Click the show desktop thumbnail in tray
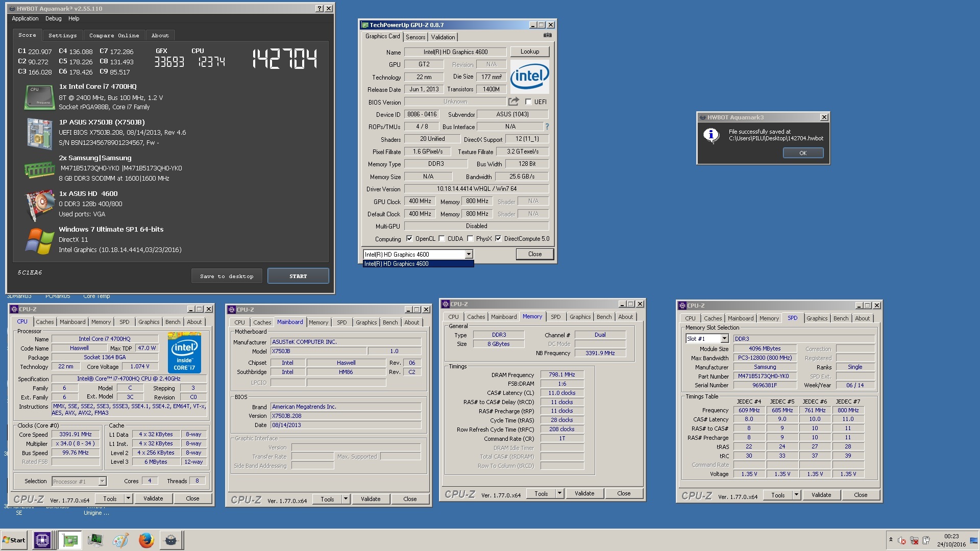Screen dimensions: 980x551 (974, 540)
